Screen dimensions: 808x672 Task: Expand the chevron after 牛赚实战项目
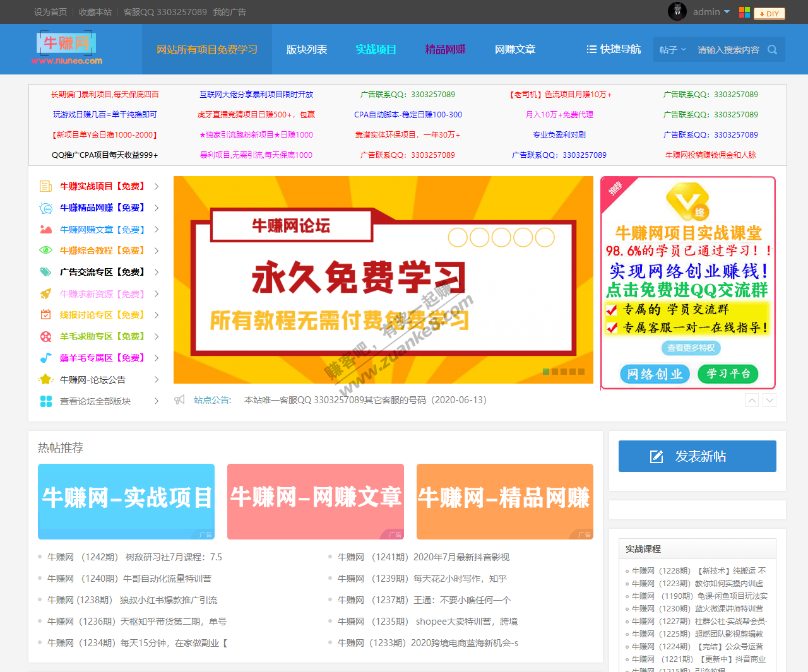click(157, 186)
